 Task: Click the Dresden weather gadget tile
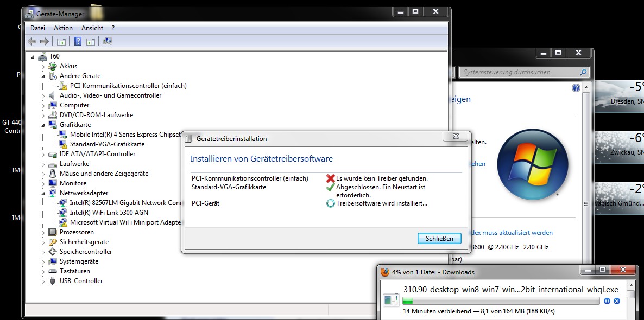pyautogui.click(x=620, y=97)
